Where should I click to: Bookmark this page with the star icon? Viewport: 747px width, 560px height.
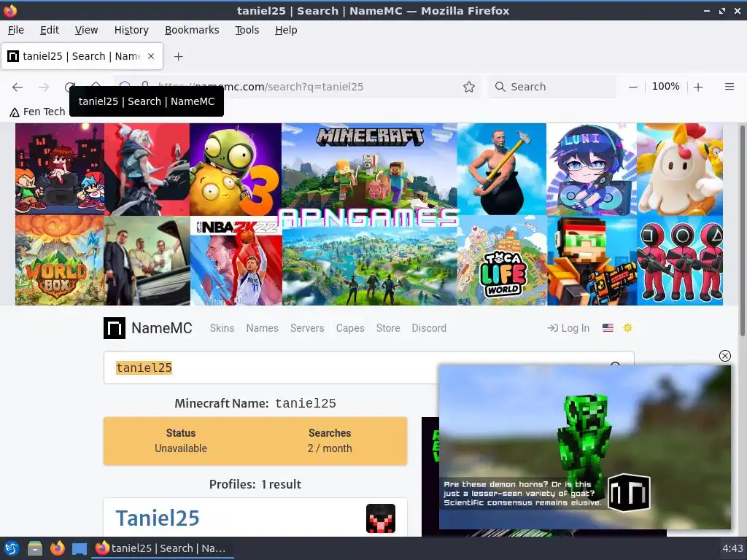(469, 87)
